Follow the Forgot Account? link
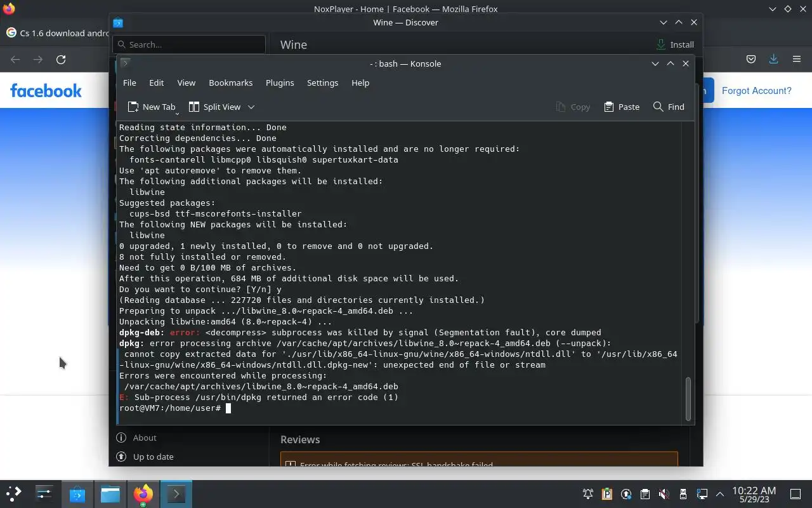 pos(756,91)
